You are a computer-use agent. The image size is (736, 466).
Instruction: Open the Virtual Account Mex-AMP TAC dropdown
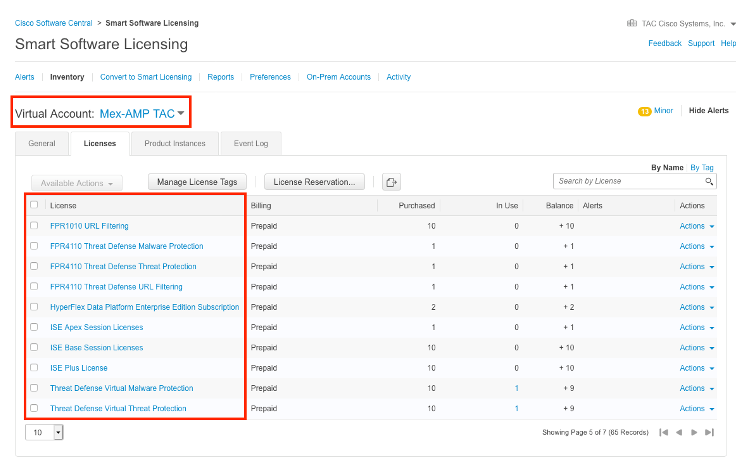pyautogui.click(x=142, y=114)
